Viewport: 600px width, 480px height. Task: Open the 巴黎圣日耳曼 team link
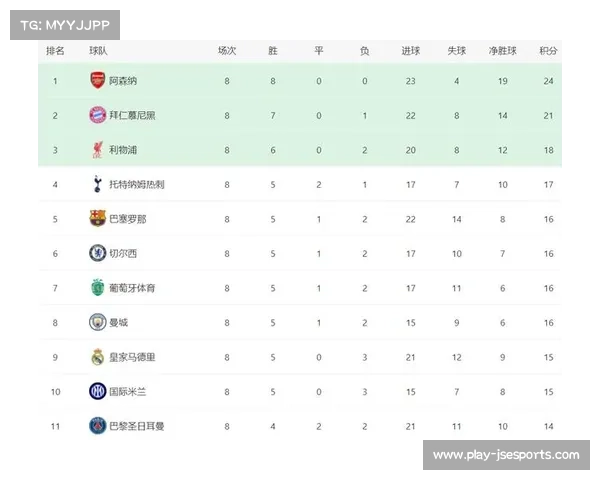[137, 426]
